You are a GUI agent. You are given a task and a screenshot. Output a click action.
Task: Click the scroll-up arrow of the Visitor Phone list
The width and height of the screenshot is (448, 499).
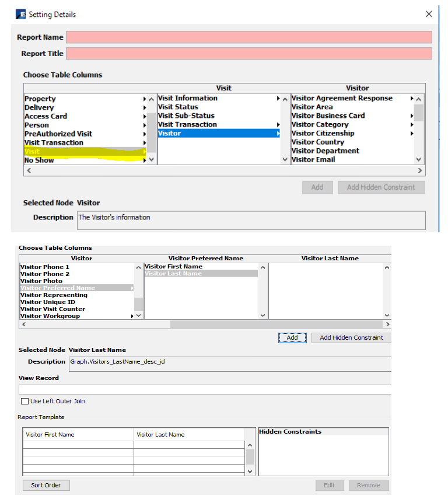[x=138, y=268]
